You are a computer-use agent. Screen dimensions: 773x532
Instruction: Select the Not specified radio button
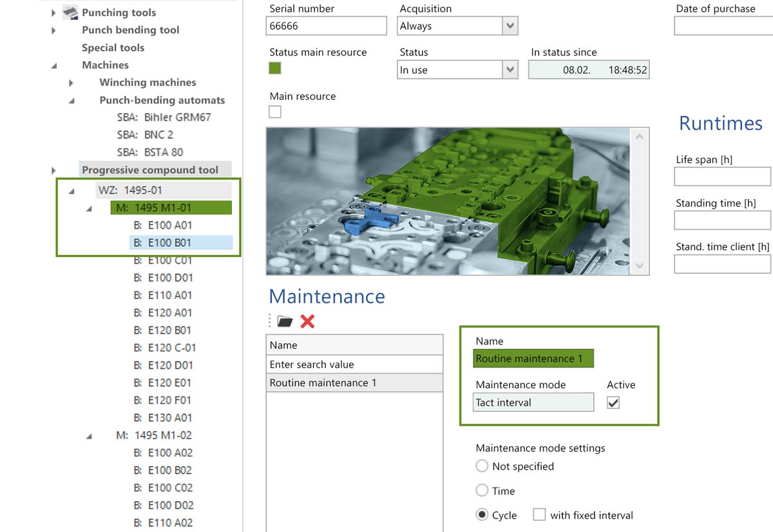[482, 466]
